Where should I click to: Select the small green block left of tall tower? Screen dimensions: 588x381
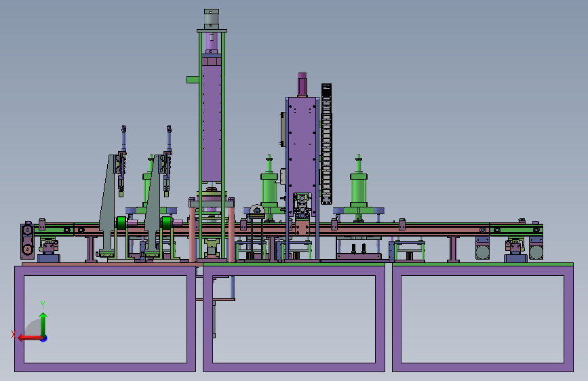point(193,79)
